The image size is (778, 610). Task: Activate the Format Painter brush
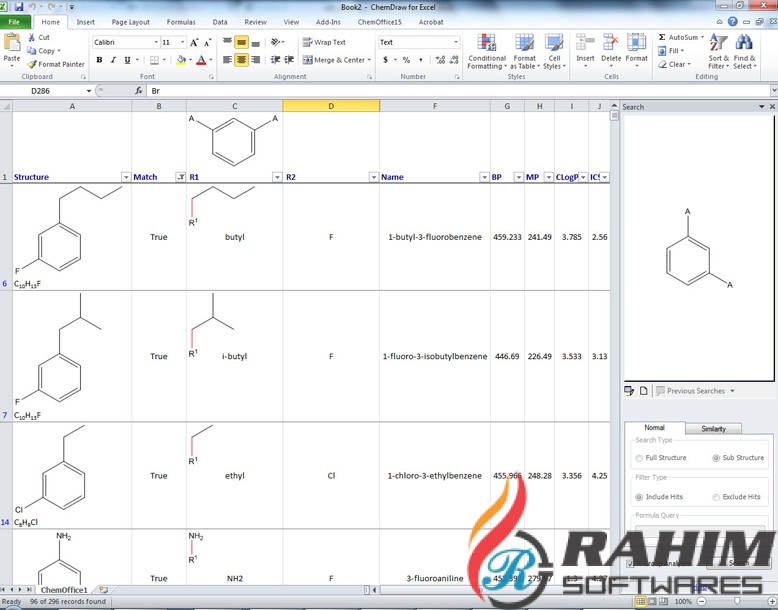[32, 64]
